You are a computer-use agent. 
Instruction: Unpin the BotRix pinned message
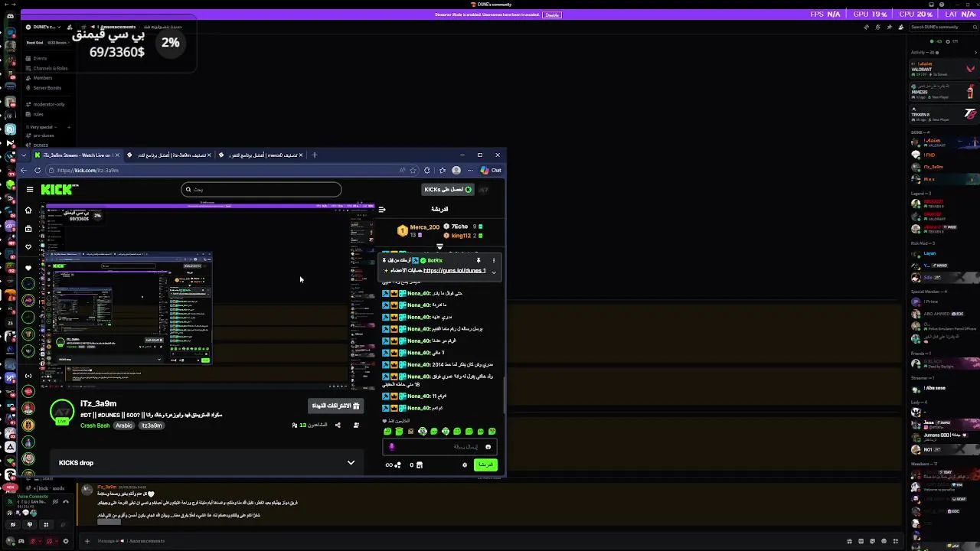pyautogui.click(x=479, y=260)
